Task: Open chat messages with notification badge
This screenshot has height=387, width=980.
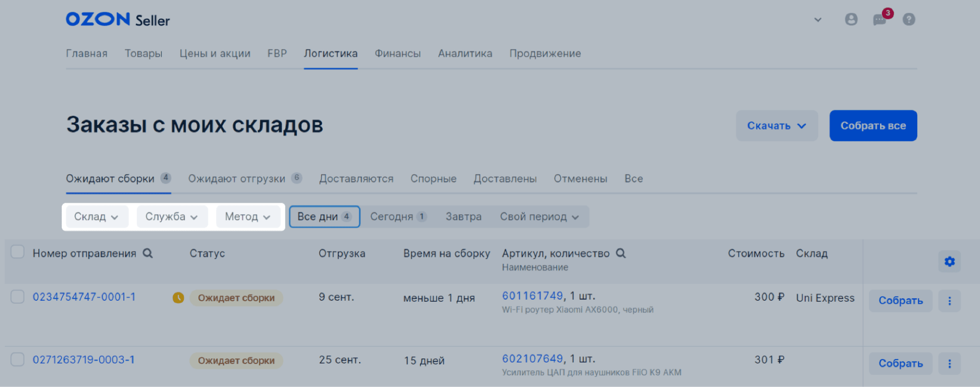Action: 880,19
